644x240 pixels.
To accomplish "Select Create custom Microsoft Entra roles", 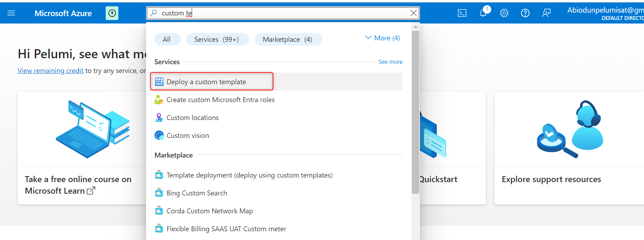I will coord(220,100).
